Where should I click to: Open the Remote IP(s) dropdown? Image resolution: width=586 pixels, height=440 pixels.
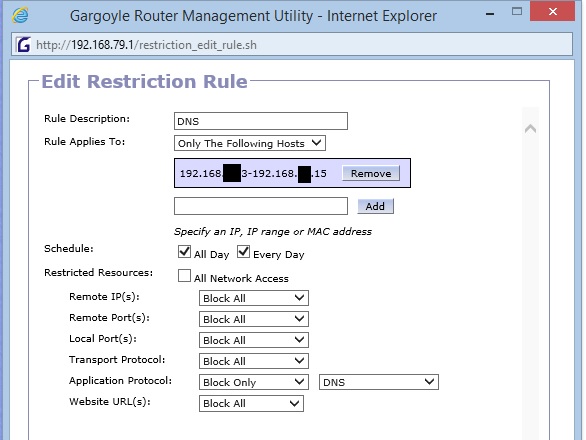click(x=254, y=298)
